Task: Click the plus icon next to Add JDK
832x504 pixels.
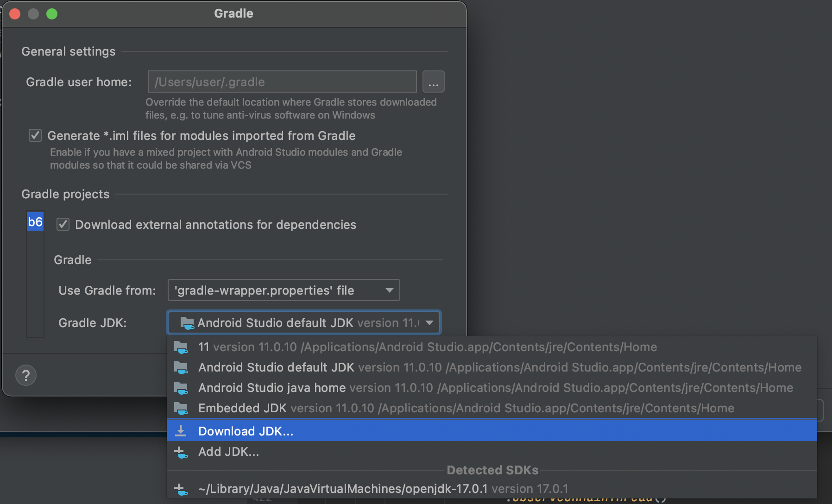Action: coord(181,452)
